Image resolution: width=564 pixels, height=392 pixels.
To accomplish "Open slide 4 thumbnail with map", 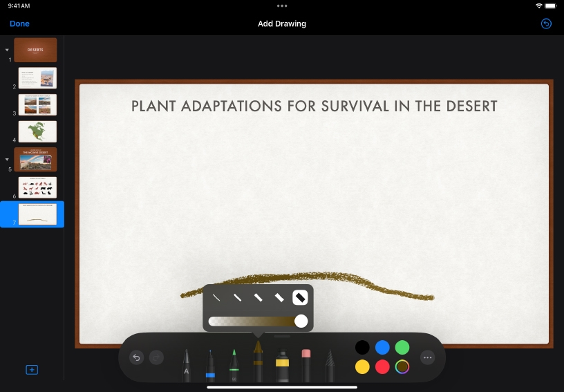I will 37,131.
